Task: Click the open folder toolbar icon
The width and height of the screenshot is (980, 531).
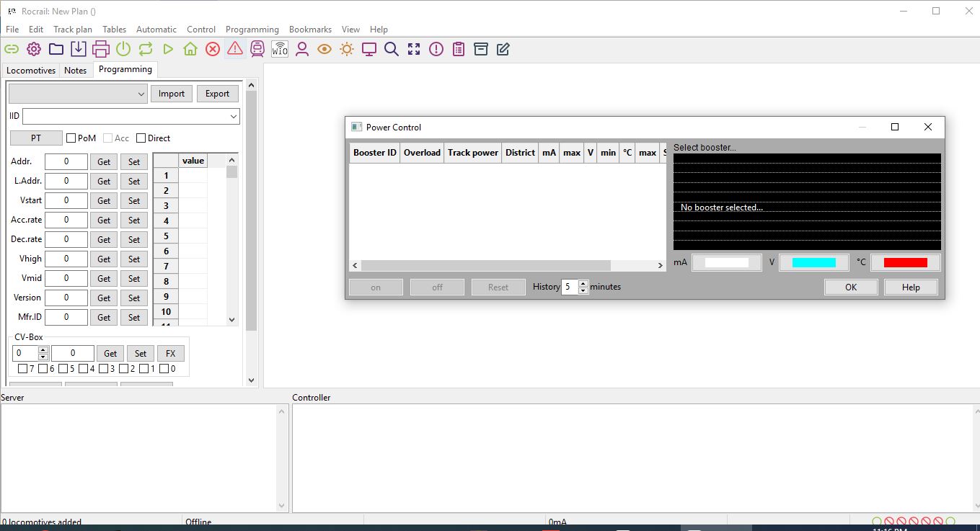Action: point(56,49)
